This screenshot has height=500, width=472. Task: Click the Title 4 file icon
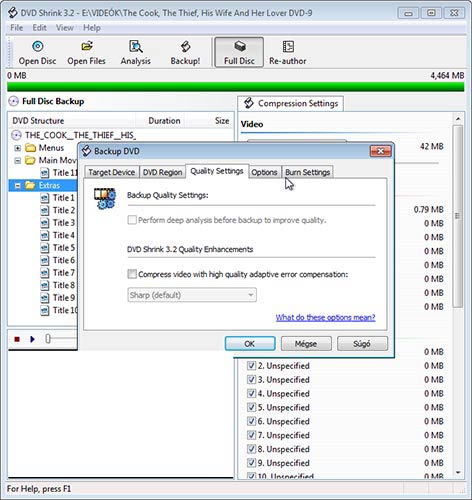tap(45, 236)
